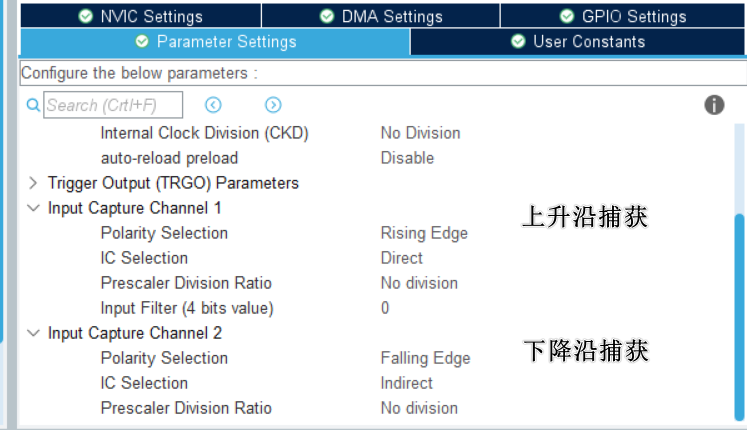Switch to the DMA Settings tab
Image resolution: width=747 pixels, height=430 pixels.
381,16
